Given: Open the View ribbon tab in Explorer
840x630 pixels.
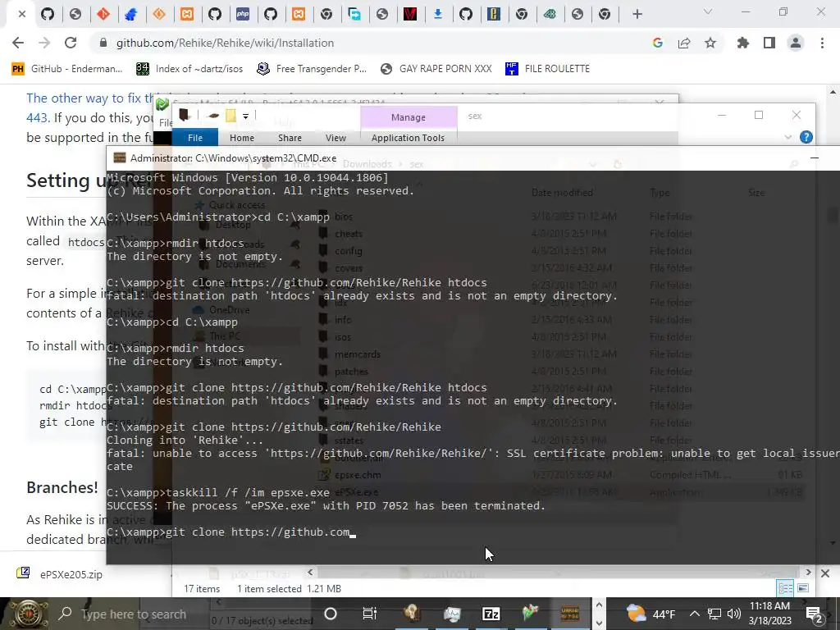Looking at the screenshot, I should tap(336, 138).
